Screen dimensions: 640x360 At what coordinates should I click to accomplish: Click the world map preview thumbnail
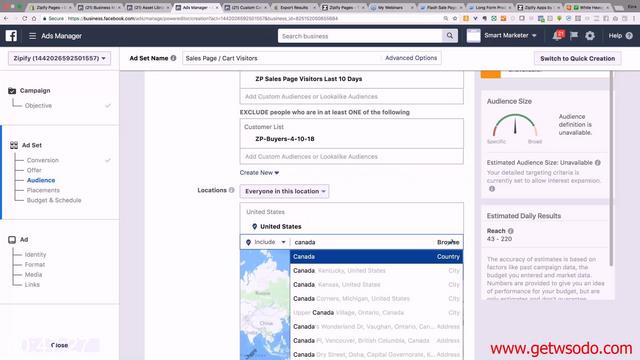click(265, 304)
